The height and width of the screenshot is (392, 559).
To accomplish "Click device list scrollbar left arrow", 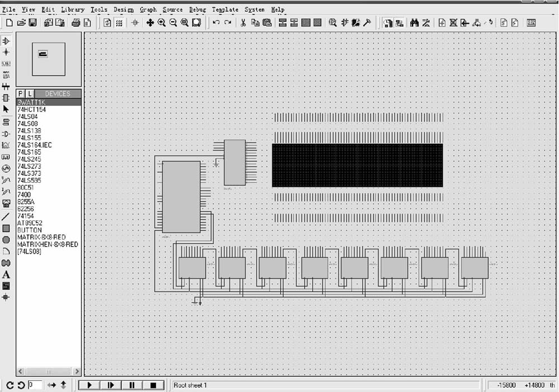I will tap(21, 371).
